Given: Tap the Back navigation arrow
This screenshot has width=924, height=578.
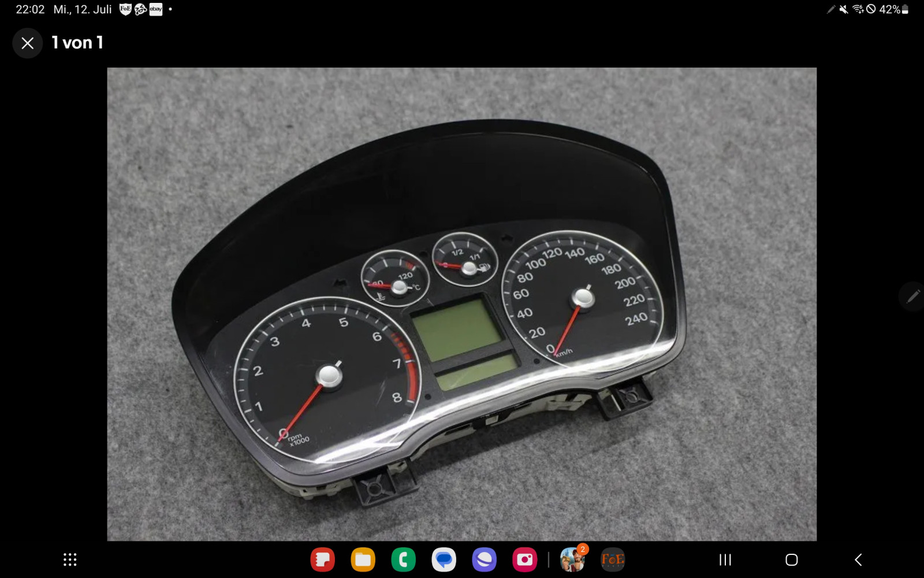Looking at the screenshot, I should [858, 560].
